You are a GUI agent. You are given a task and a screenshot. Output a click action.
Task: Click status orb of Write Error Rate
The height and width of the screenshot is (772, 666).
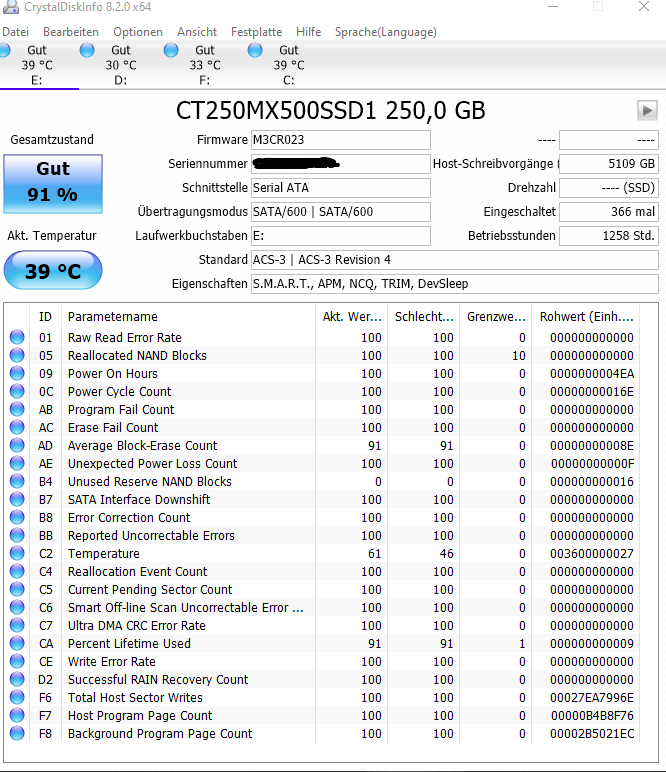point(17,661)
